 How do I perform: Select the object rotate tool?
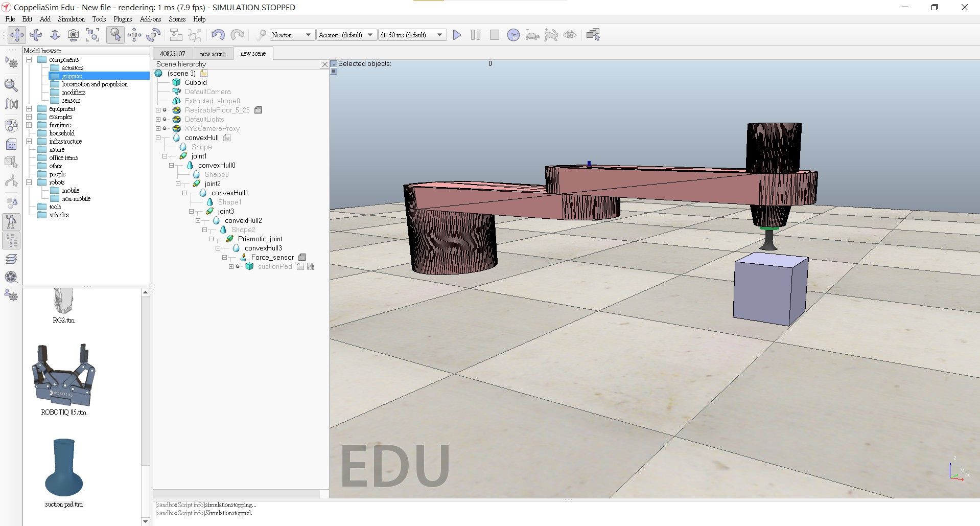pos(153,35)
